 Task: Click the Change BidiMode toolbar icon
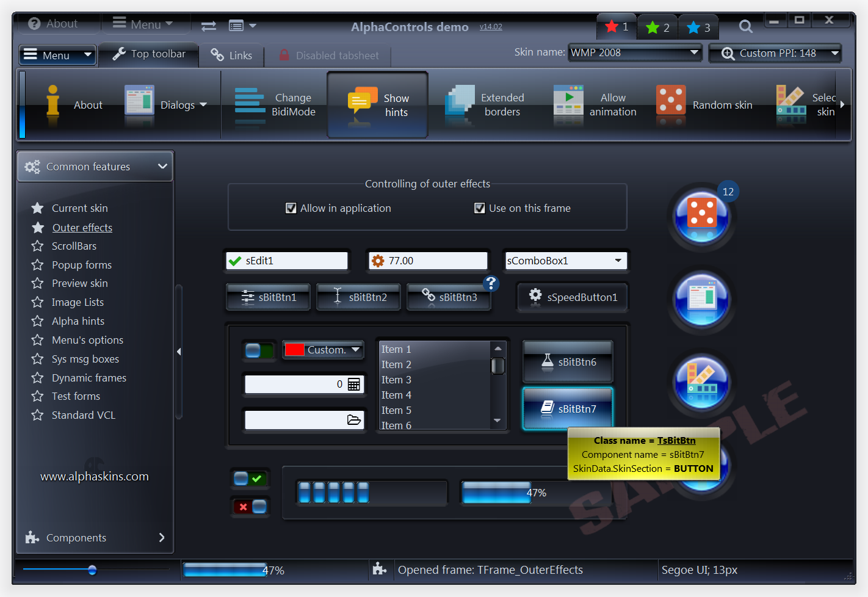point(250,101)
